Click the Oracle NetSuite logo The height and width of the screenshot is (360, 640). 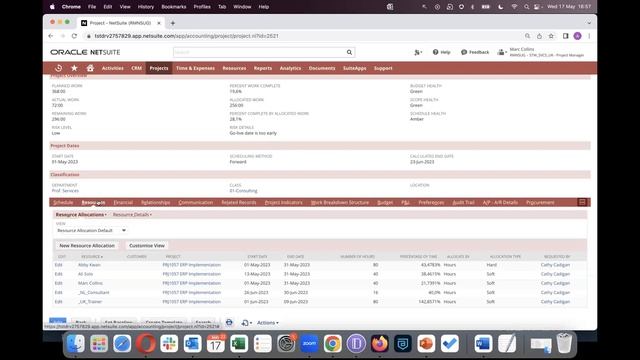85,52
